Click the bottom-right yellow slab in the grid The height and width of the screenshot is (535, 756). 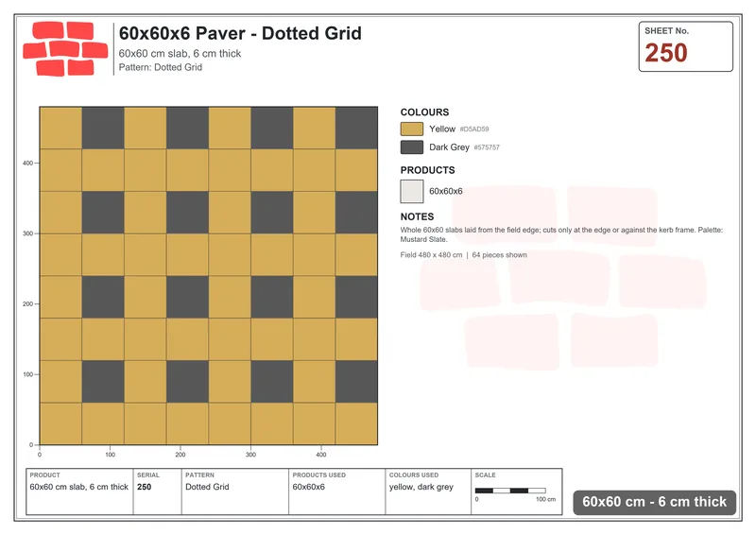[357, 423]
